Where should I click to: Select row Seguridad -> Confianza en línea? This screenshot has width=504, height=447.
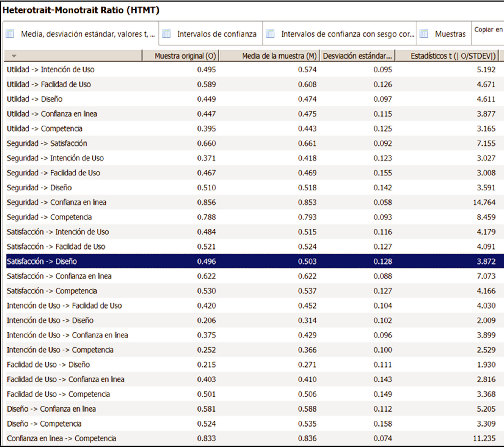point(57,202)
